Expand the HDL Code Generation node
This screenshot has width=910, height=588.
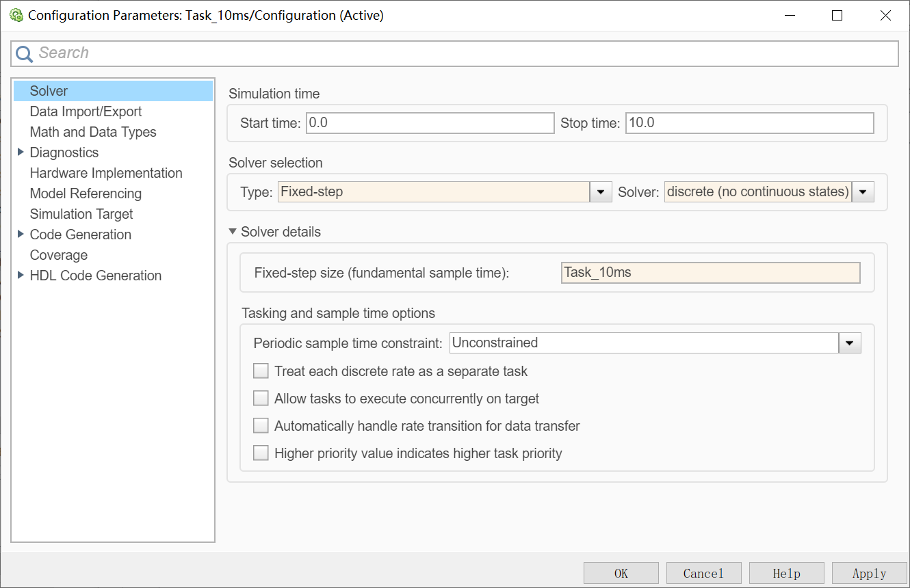[21, 276]
